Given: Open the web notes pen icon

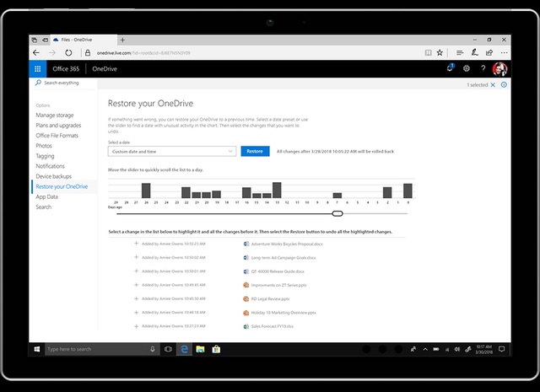Looking at the screenshot, I should [x=474, y=52].
